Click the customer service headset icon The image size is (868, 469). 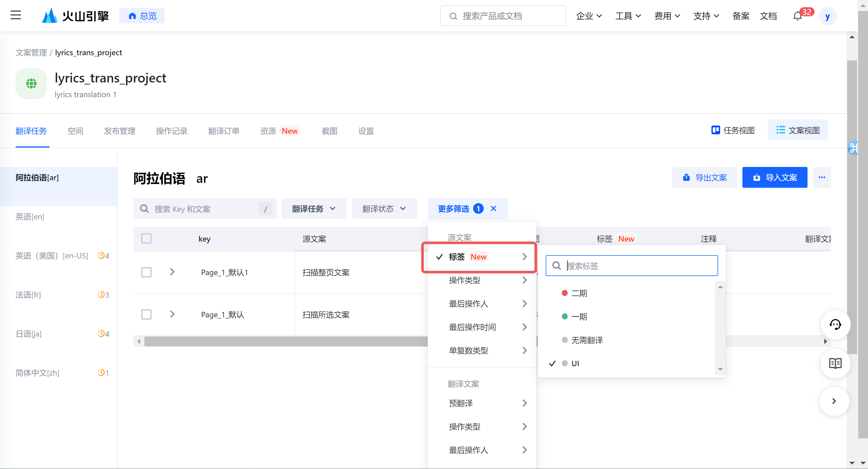pos(835,324)
